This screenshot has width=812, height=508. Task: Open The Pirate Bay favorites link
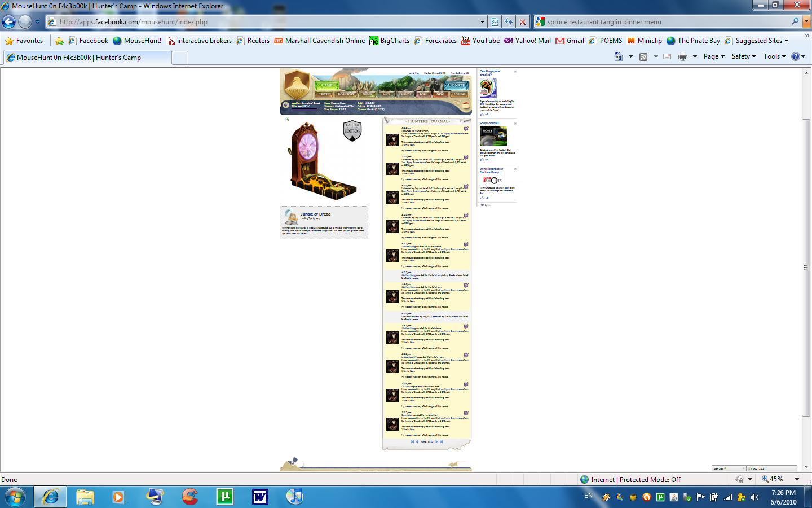click(694, 41)
